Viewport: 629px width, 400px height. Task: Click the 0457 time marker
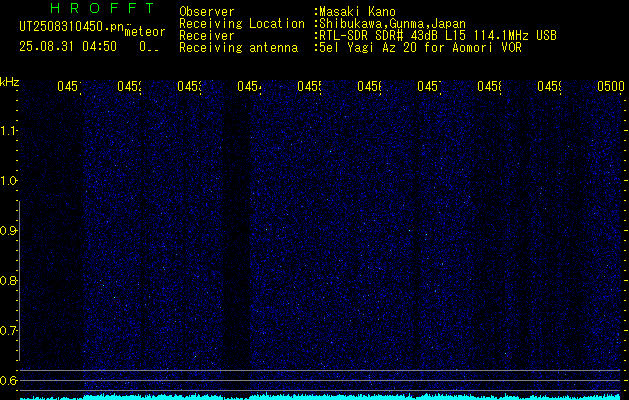(429, 86)
